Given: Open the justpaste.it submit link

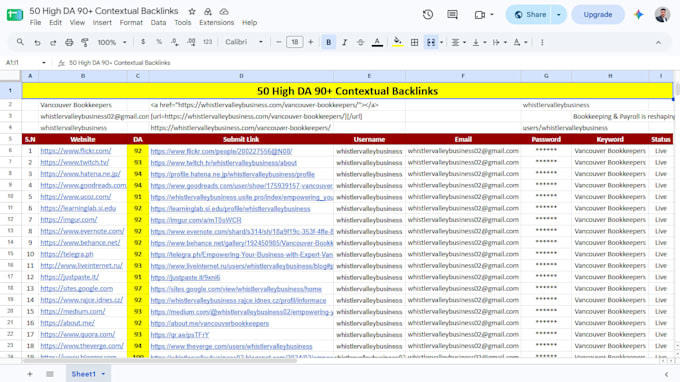Looking at the screenshot, I should tap(185, 277).
